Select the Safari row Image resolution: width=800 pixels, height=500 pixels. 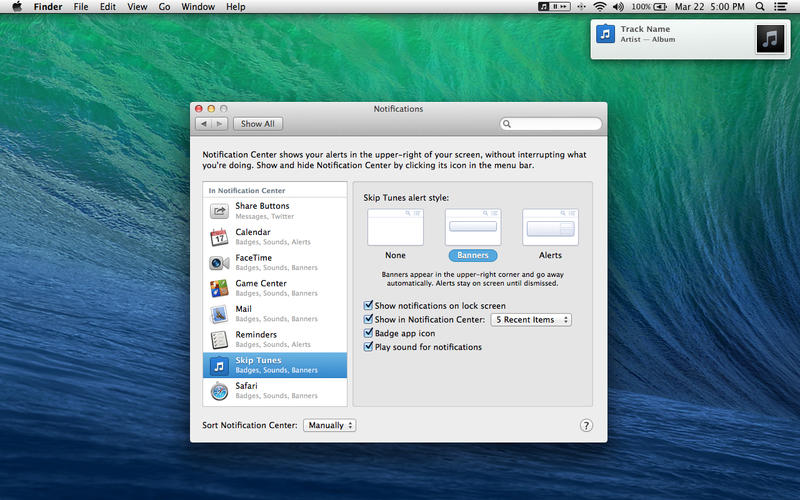pyautogui.click(x=275, y=391)
